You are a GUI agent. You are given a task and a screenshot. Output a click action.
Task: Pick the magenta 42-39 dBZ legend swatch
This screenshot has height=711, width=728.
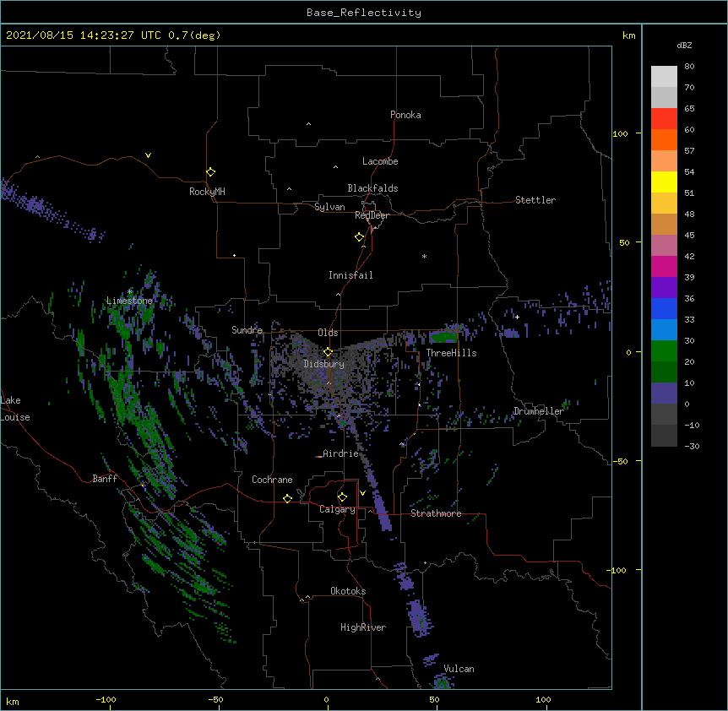[x=664, y=267]
